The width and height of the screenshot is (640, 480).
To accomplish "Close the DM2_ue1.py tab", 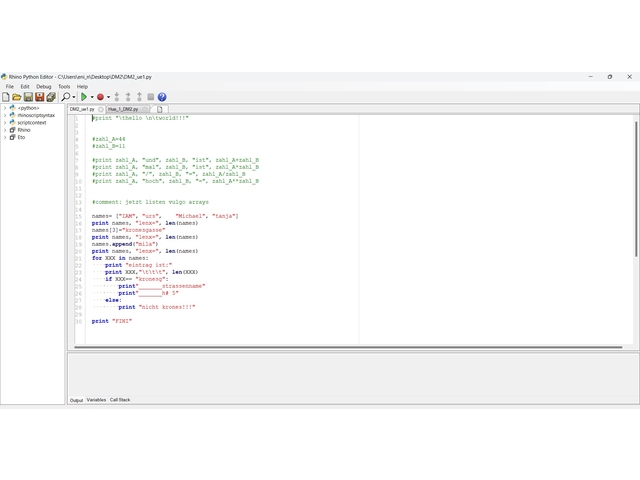I will click(101, 109).
